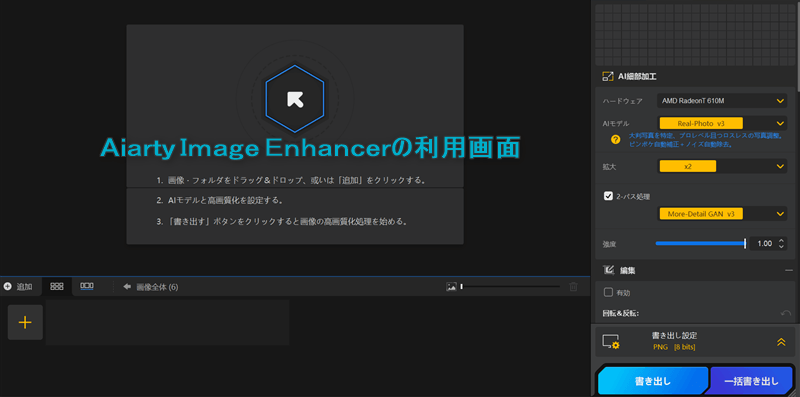The height and width of the screenshot is (397, 800).
Task: Click the 書き出し設定 monitor gear icon
Action: coord(611,341)
